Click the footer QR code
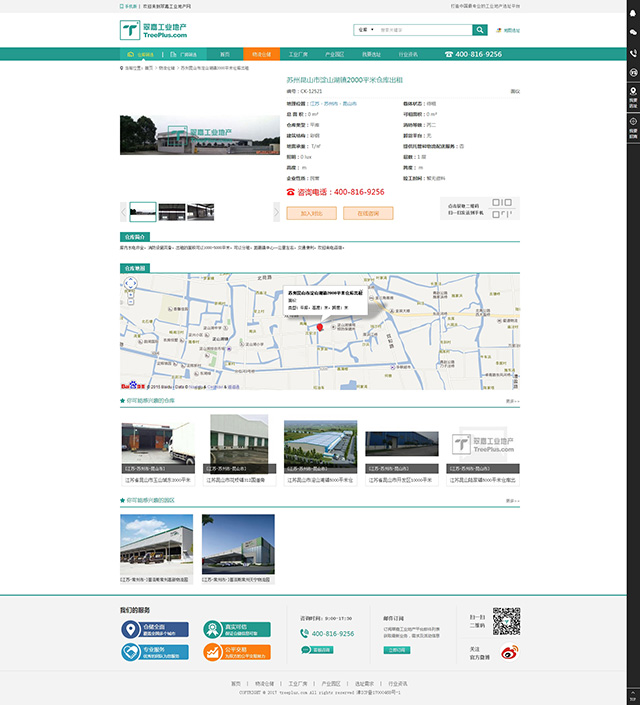 click(x=507, y=621)
